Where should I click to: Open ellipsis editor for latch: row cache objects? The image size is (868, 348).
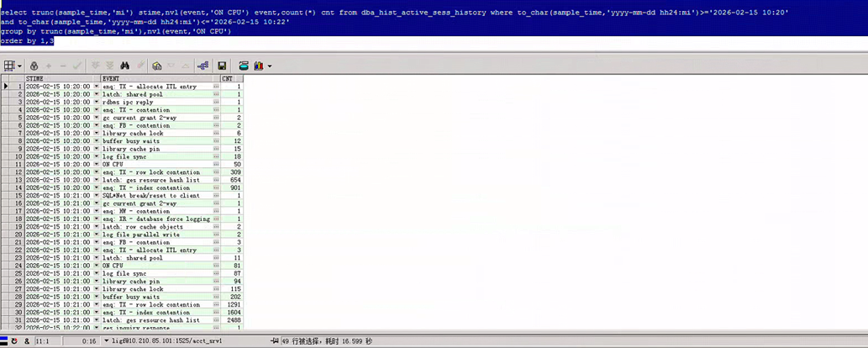pos(217,227)
